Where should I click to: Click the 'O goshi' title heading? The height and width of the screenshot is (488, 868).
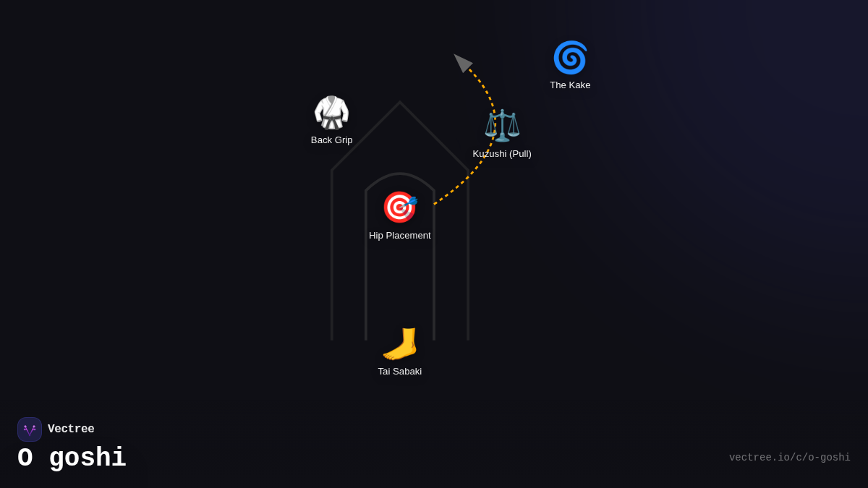[x=72, y=458]
